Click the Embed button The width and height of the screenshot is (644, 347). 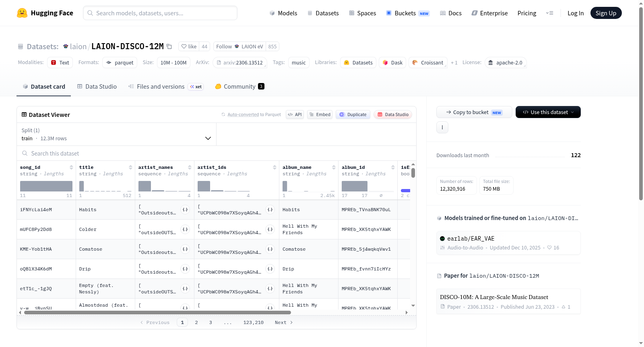pyautogui.click(x=320, y=114)
